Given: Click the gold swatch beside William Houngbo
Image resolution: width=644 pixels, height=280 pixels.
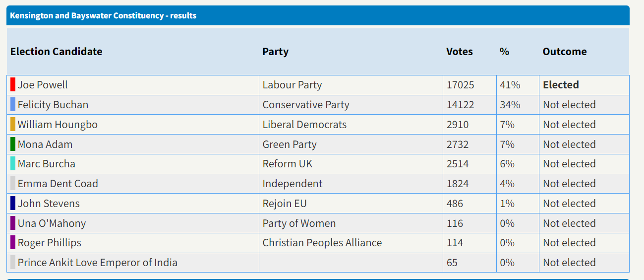Looking at the screenshot, I should pos(13,125).
